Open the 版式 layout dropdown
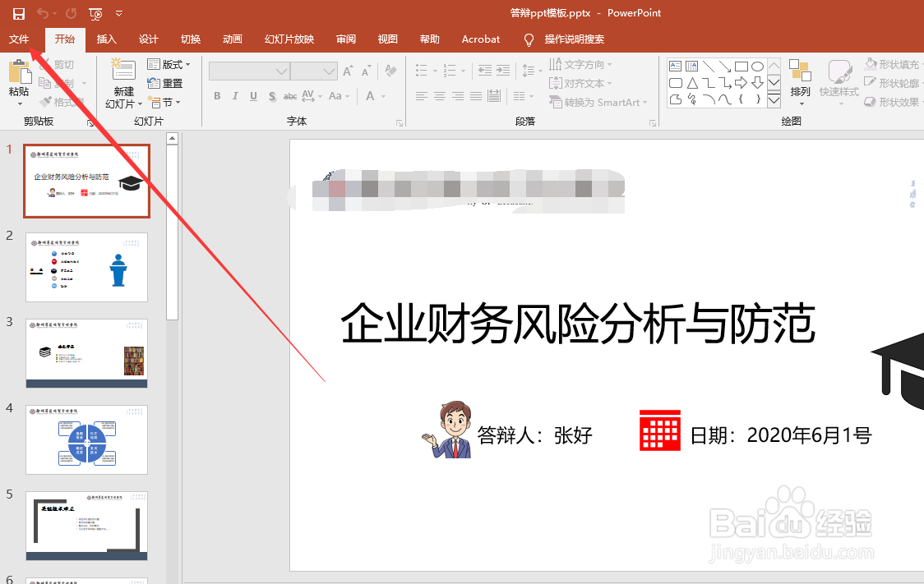 click(x=169, y=64)
